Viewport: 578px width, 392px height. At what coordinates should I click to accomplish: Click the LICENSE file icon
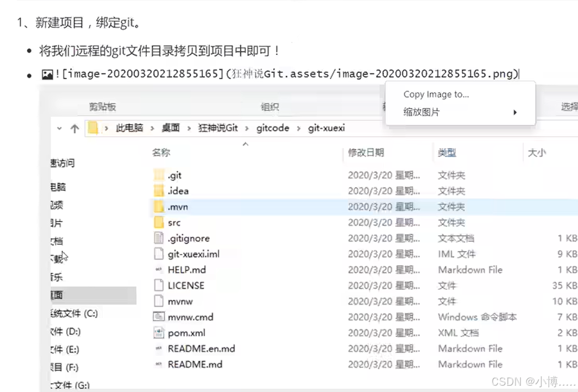pyautogui.click(x=159, y=286)
